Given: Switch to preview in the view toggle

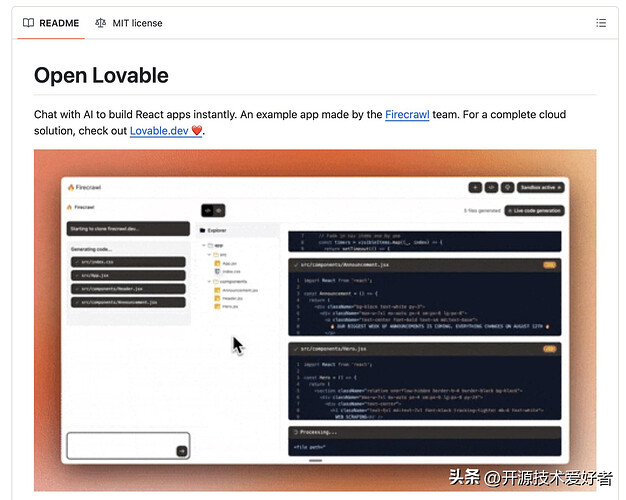Looking at the screenshot, I should (x=219, y=210).
